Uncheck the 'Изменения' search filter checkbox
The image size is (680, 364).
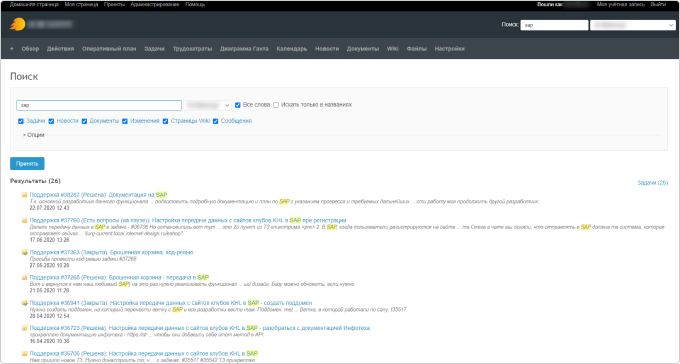pos(125,121)
